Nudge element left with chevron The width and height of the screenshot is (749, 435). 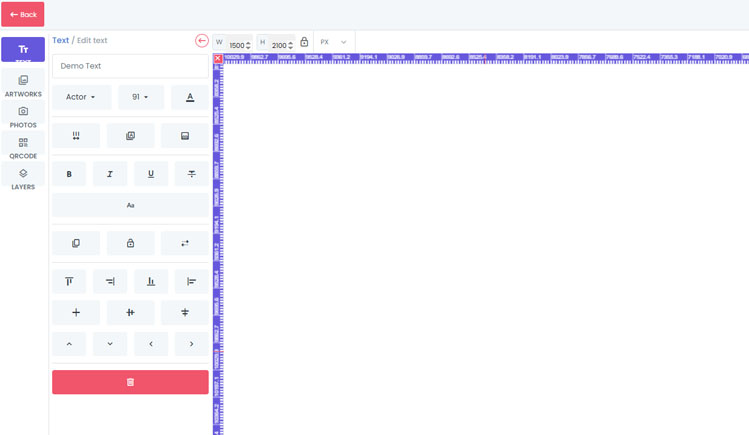pyautogui.click(x=151, y=344)
